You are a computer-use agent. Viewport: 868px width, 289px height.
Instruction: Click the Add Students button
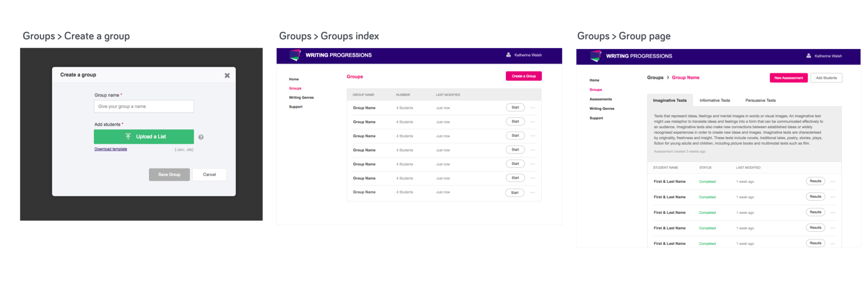826,78
